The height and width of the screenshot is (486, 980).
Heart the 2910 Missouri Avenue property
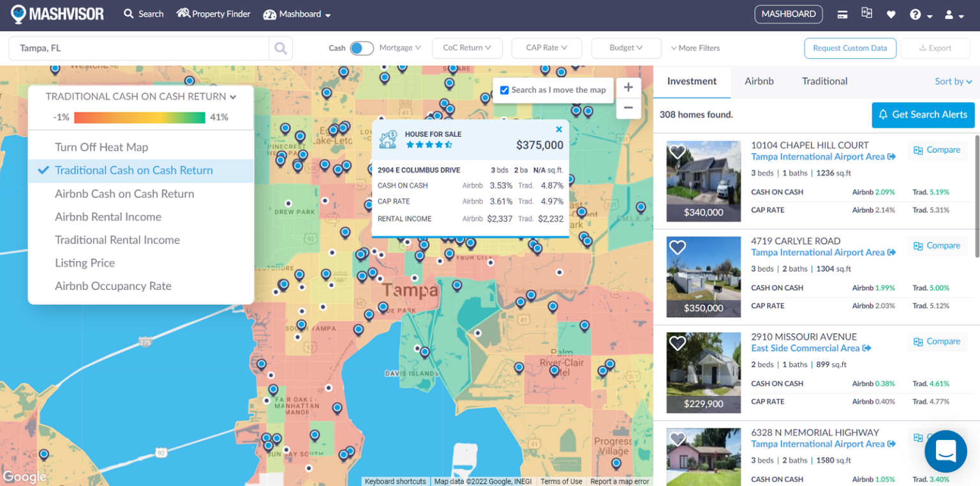click(x=678, y=344)
